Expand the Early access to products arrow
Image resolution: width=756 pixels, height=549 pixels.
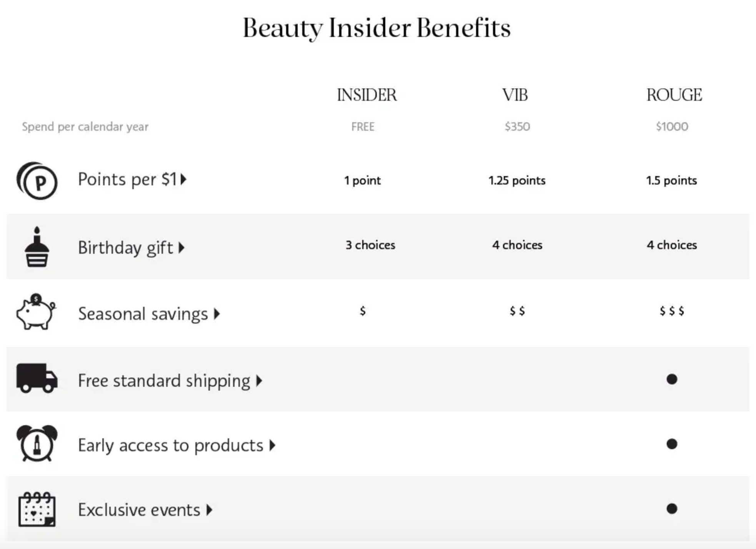point(272,445)
